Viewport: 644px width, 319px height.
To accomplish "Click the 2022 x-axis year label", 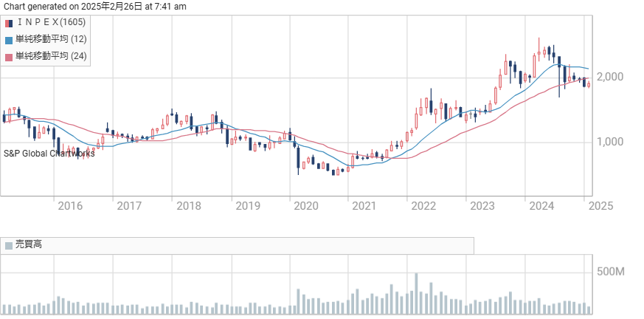I will 423,205.
